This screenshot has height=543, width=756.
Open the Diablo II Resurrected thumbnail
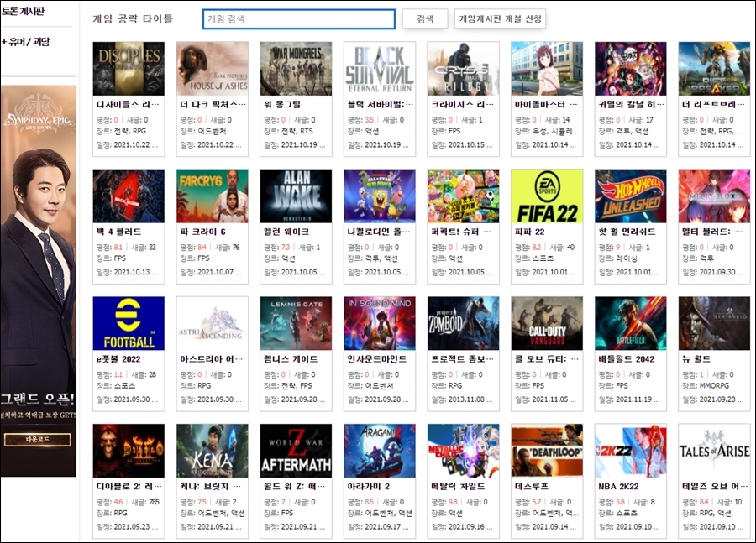(x=129, y=451)
